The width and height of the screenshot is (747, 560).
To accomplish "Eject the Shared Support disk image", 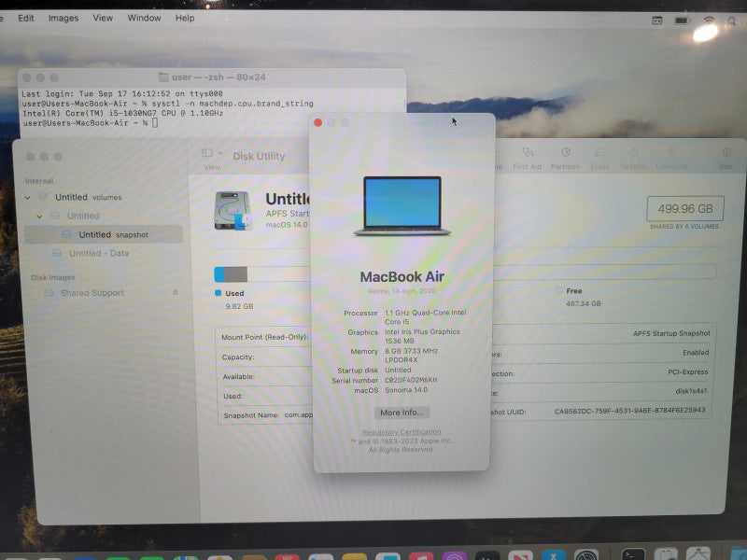I will 175,292.
